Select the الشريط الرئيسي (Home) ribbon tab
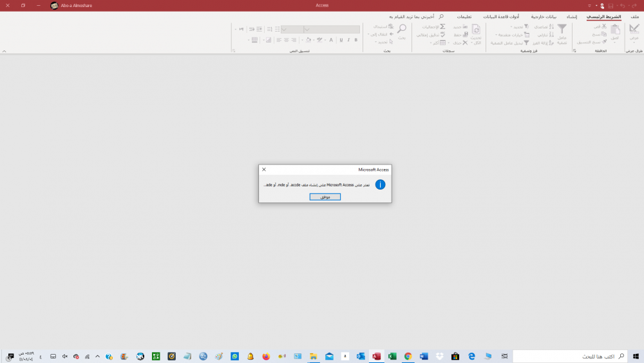 click(x=604, y=17)
